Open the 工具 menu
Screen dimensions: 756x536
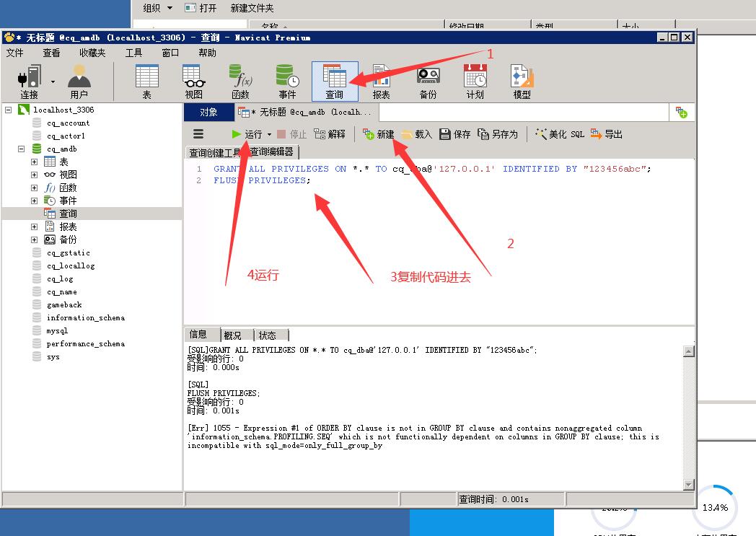coord(133,53)
